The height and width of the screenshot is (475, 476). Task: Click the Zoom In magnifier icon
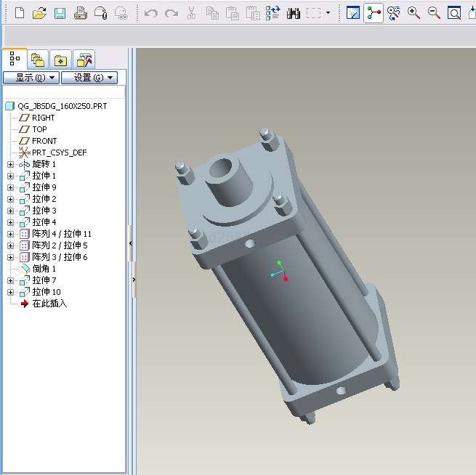click(x=414, y=13)
